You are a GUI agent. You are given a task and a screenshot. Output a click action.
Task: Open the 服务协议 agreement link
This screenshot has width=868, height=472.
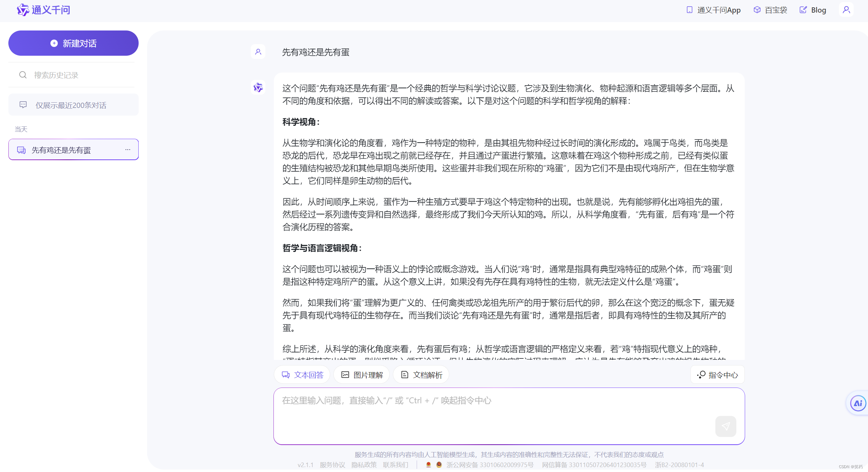click(332, 465)
